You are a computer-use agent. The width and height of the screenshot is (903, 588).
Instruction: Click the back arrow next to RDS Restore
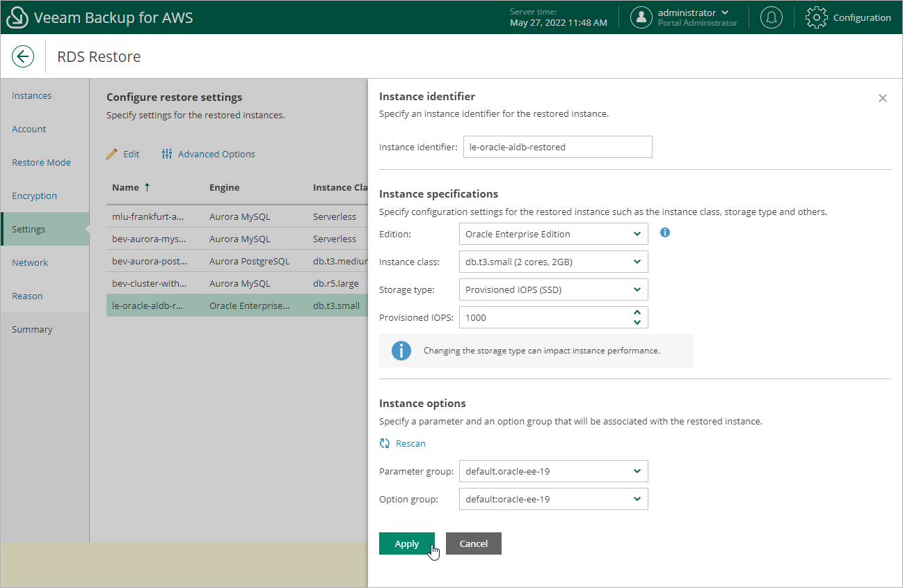tap(23, 56)
